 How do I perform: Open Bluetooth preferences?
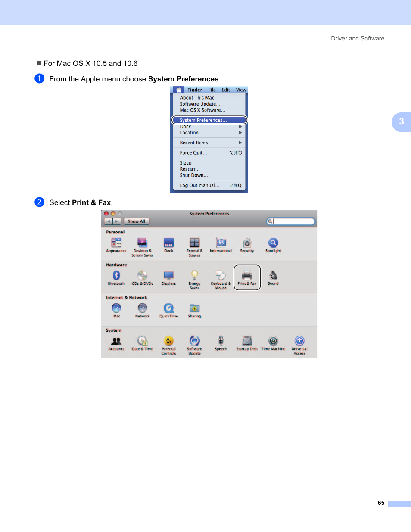tap(116, 278)
